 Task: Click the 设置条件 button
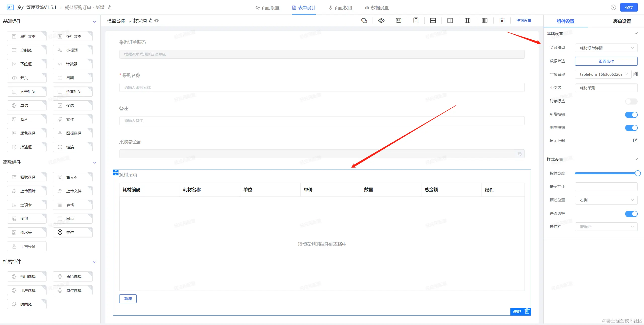click(x=606, y=61)
